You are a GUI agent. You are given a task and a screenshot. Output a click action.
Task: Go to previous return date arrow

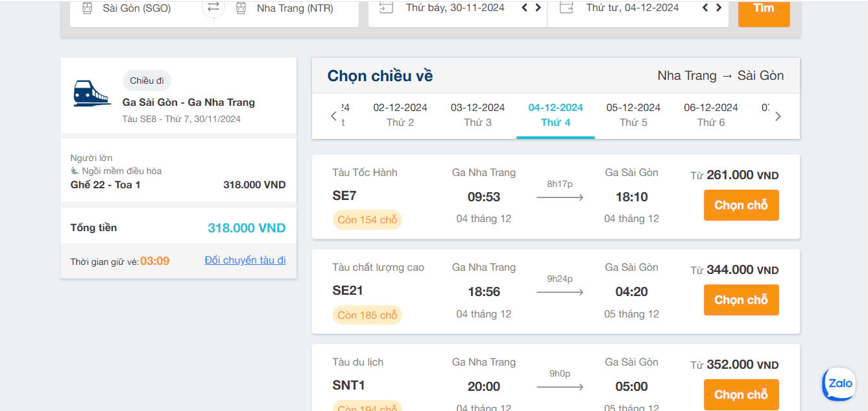click(x=705, y=8)
